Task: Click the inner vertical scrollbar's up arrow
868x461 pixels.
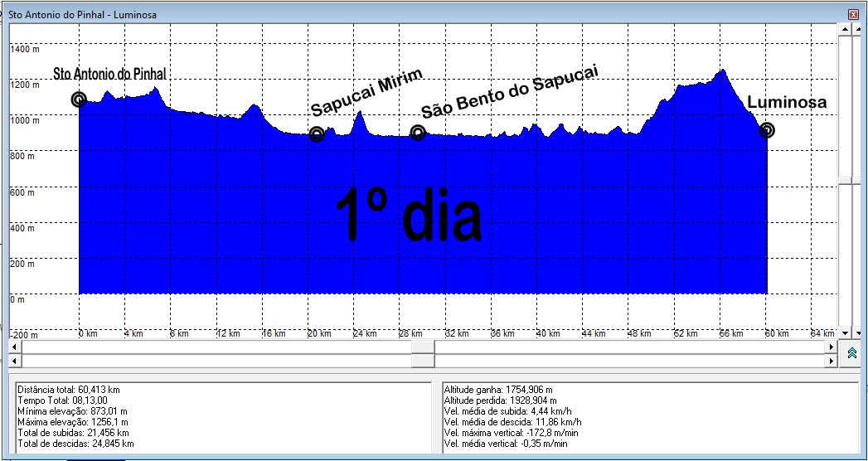Action: coord(845,29)
